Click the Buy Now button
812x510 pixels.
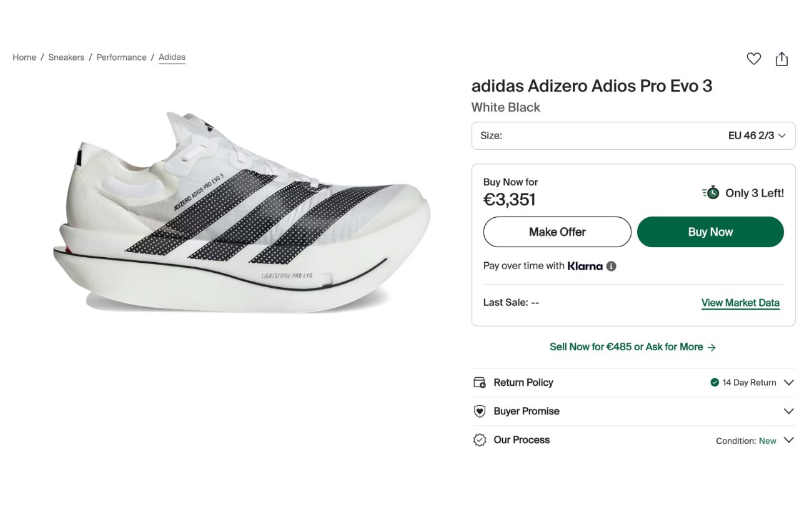click(x=710, y=232)
